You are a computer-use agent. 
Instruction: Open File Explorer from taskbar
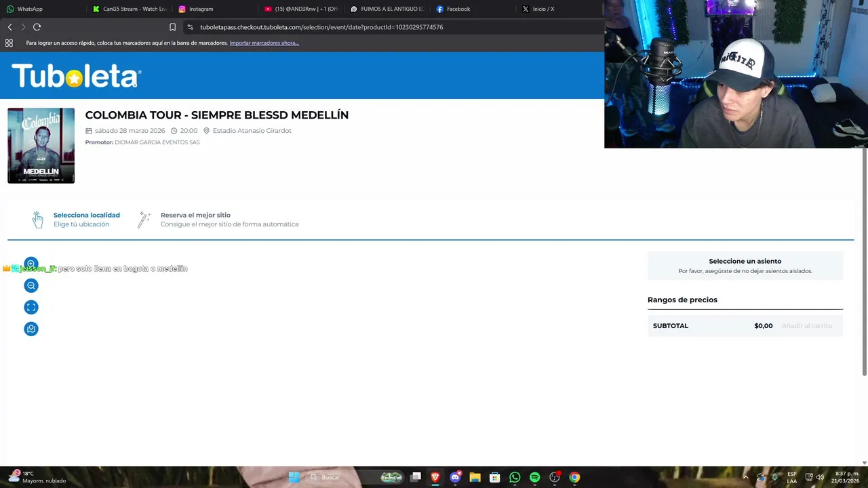475,477
